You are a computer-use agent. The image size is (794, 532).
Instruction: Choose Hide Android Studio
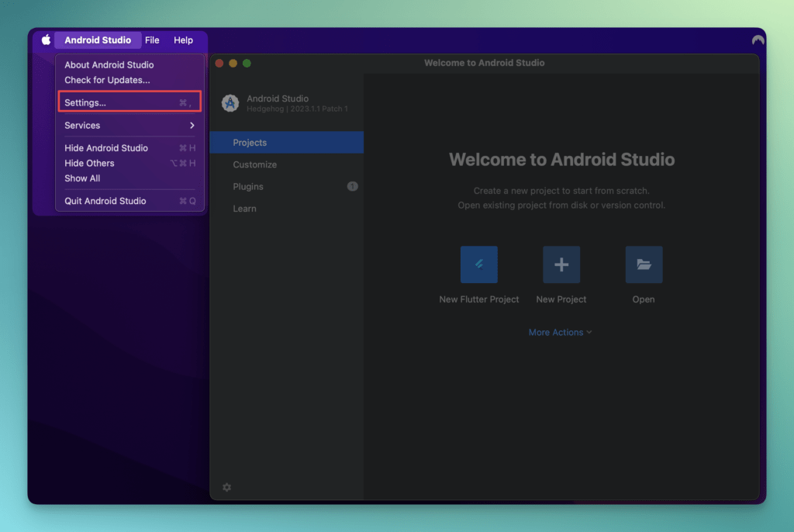(129, 148)
